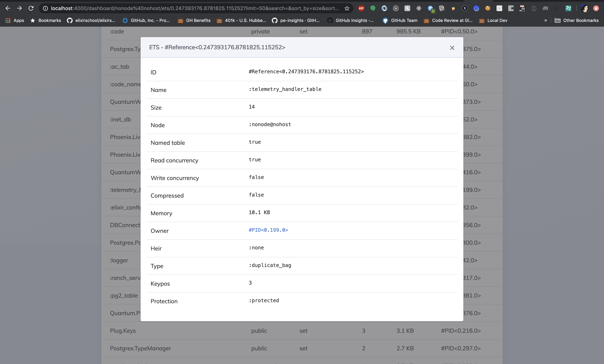The image size is (604, 364).
Task: Reload the dashboard page
Action: click(31, 8)
